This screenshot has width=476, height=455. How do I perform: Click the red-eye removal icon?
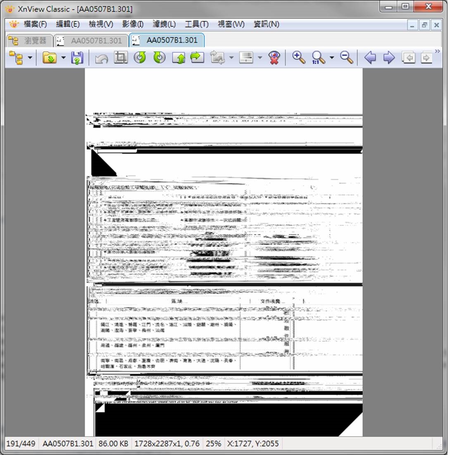click(274, 58)
